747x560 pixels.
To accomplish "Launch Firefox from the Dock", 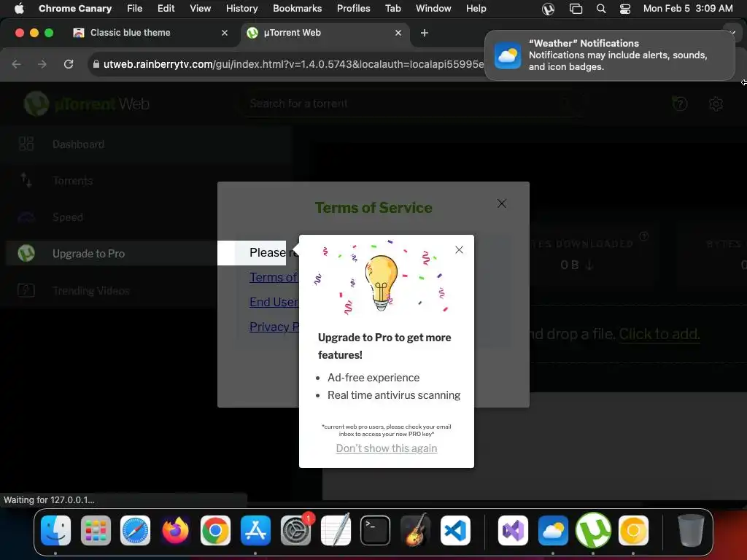I will point(175,531).
